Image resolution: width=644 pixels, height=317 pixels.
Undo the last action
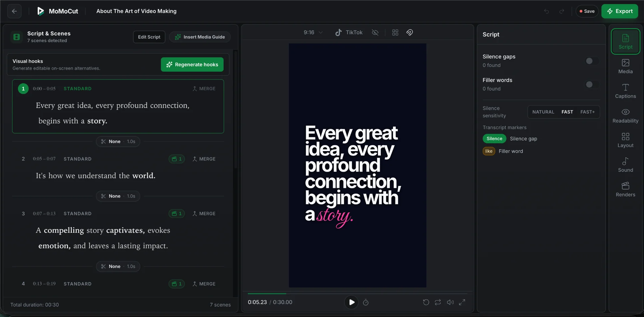546,11
